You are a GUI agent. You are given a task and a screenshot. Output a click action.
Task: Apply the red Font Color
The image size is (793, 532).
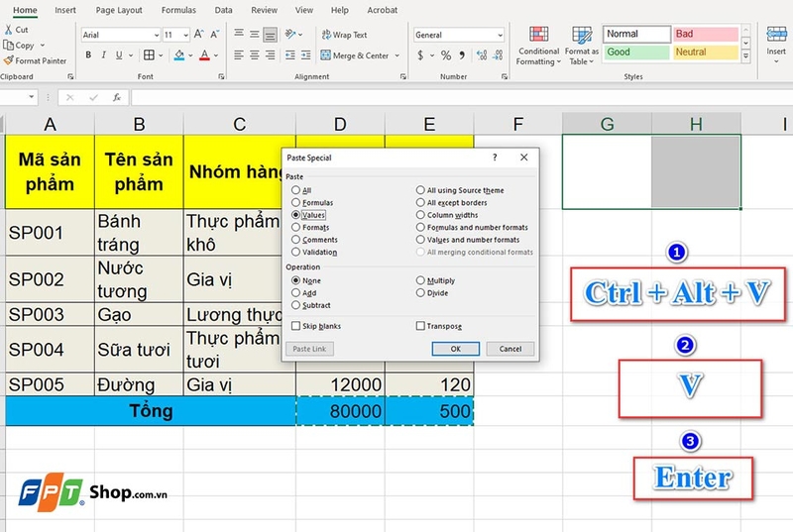tap(204, 55)
